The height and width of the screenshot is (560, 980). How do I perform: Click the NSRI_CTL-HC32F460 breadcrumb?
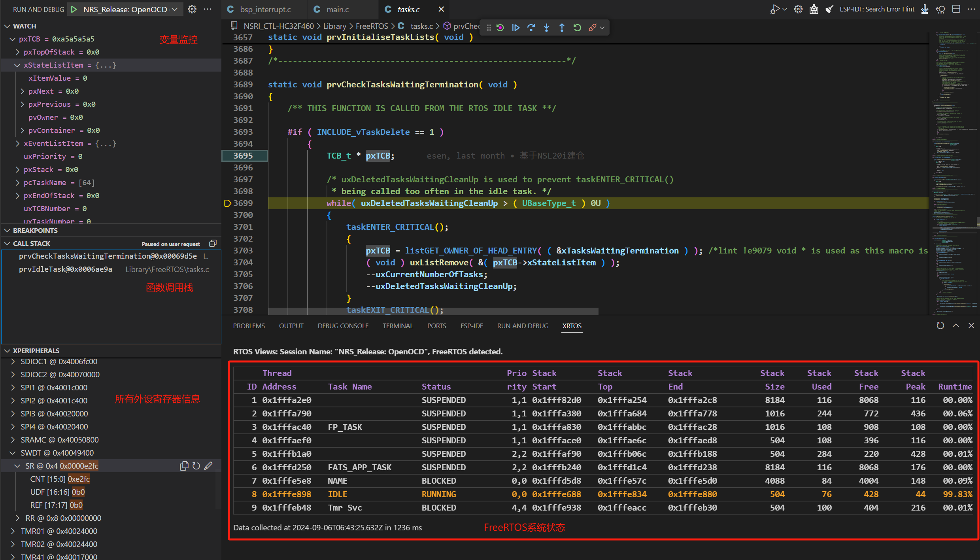[278, 26]
